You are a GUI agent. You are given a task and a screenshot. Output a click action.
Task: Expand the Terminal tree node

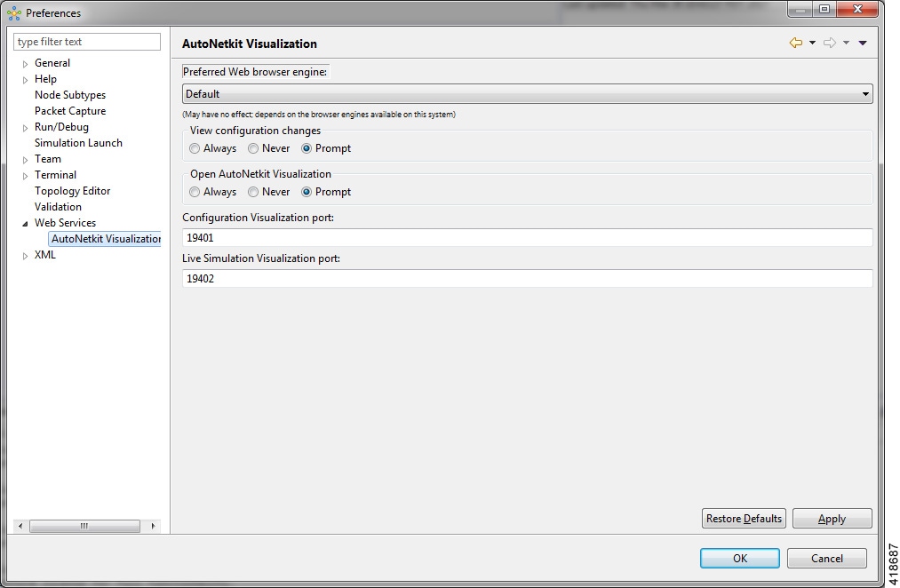tap(25, 176)
